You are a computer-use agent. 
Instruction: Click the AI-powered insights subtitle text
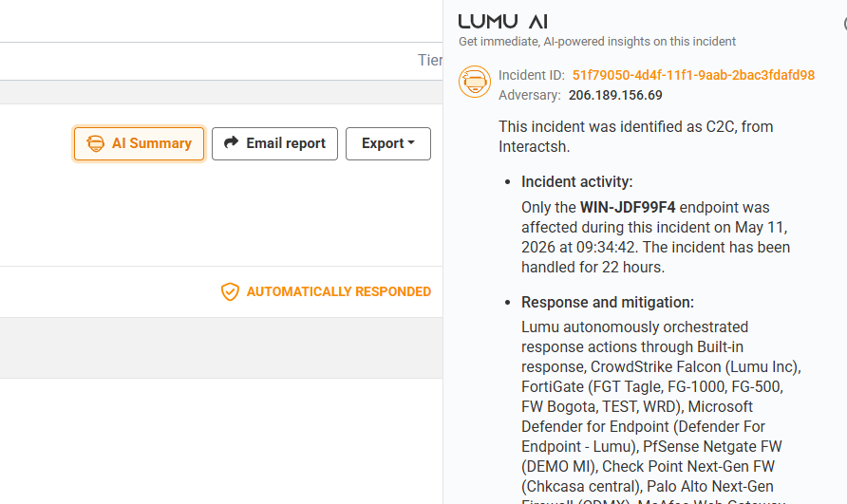[x=597, y=42]
